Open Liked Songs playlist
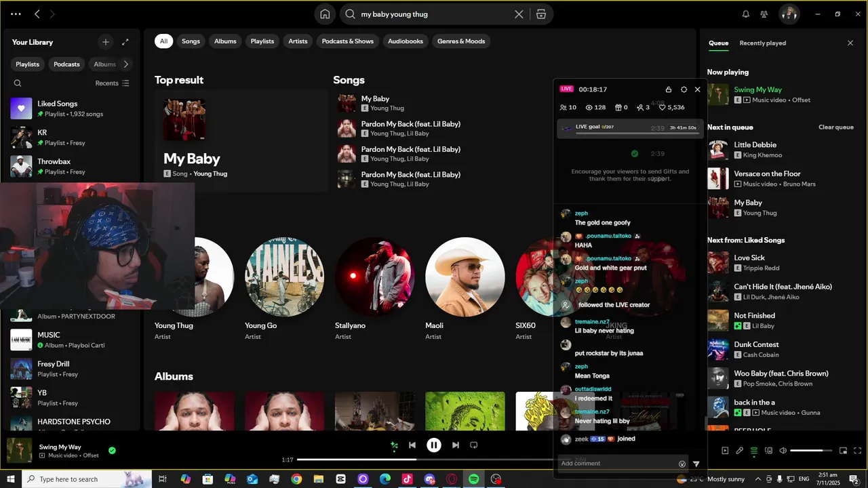 72,108
